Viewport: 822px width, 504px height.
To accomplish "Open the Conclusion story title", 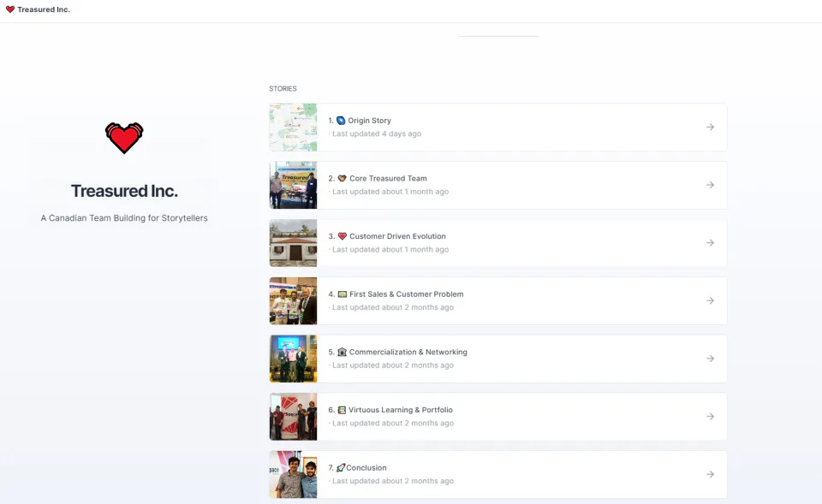I will coord(366,468).
